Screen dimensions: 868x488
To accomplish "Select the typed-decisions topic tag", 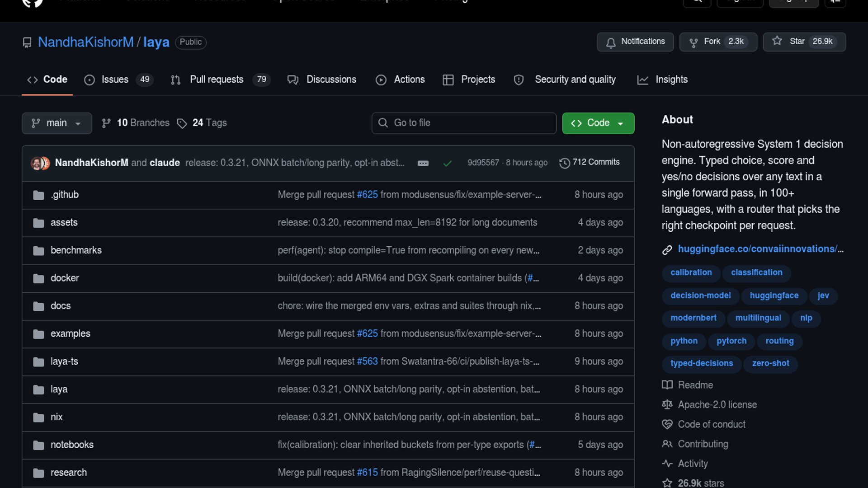I will [702, 364].
